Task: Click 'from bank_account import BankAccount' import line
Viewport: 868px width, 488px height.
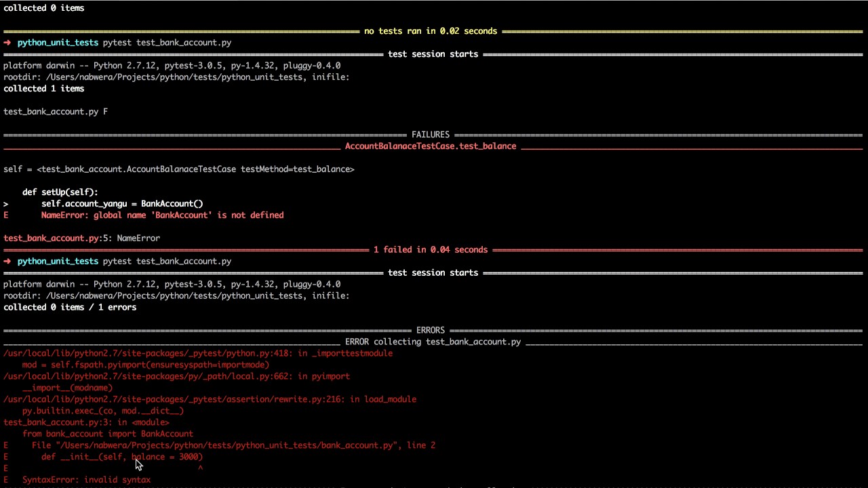Action: pos(108,434)
